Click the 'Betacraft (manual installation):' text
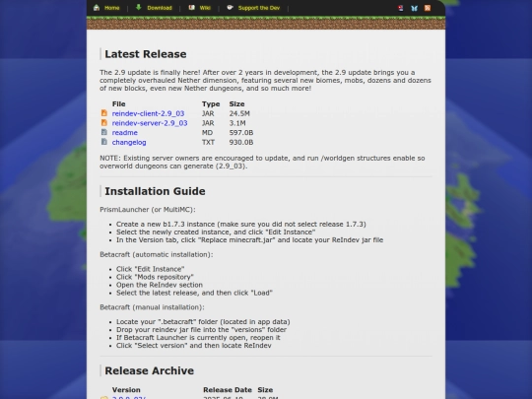Image resolution: width=532 pixels, height=399 pixels. 152,307
